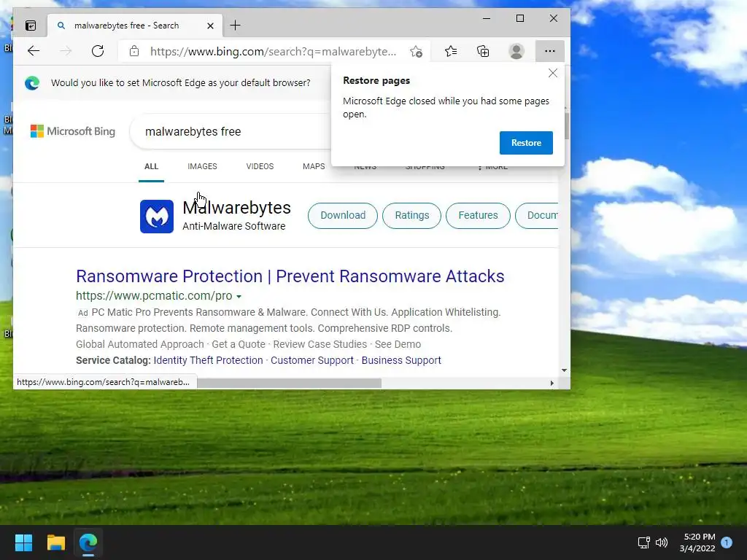Open the tab actions menu icon

pyautogui.click(x=31, y=26)
